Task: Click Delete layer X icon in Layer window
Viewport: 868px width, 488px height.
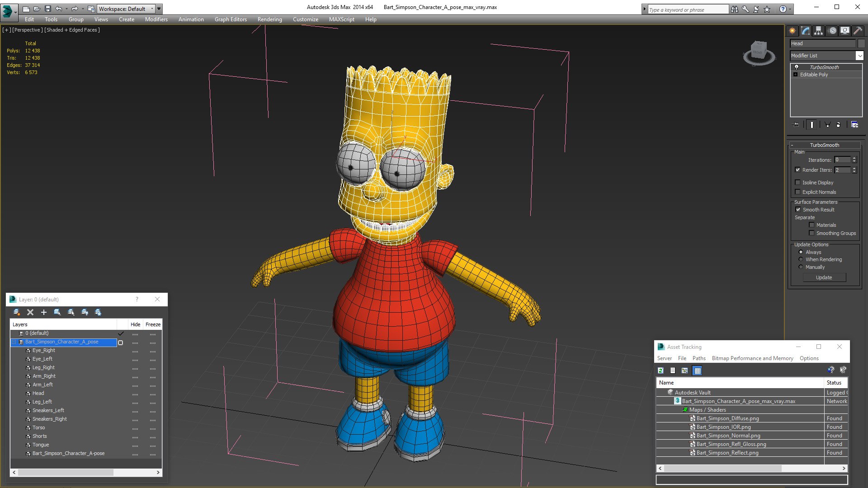Action: point(30,312)
